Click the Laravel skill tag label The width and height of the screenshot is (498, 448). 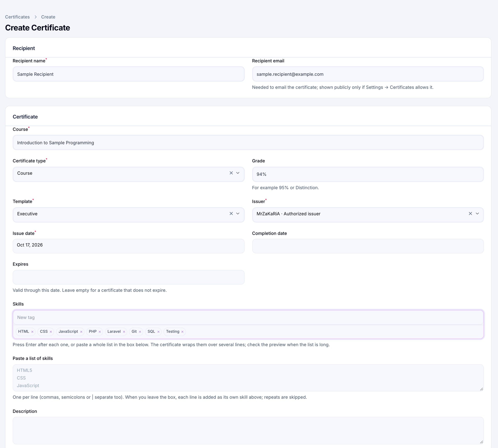pos(114,332)
